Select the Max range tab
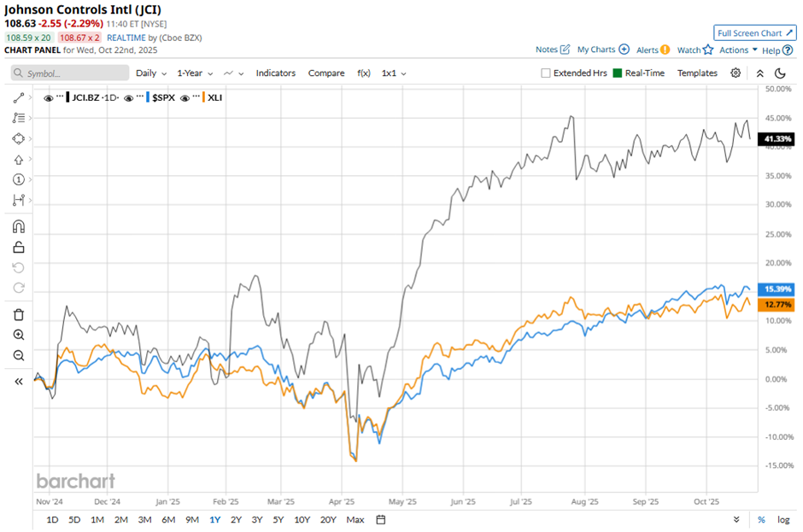 click(x=355, y=520)
